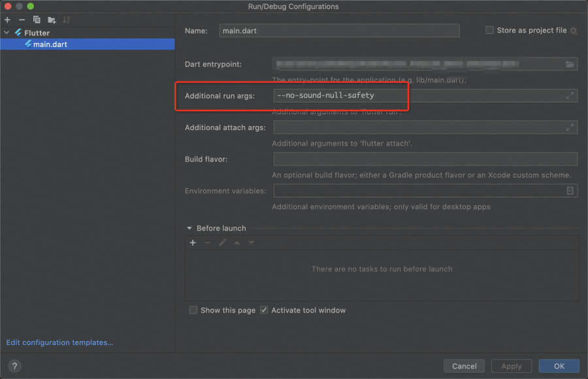
Task: Sort configurations alphabetically
Action: click(66, 20)
